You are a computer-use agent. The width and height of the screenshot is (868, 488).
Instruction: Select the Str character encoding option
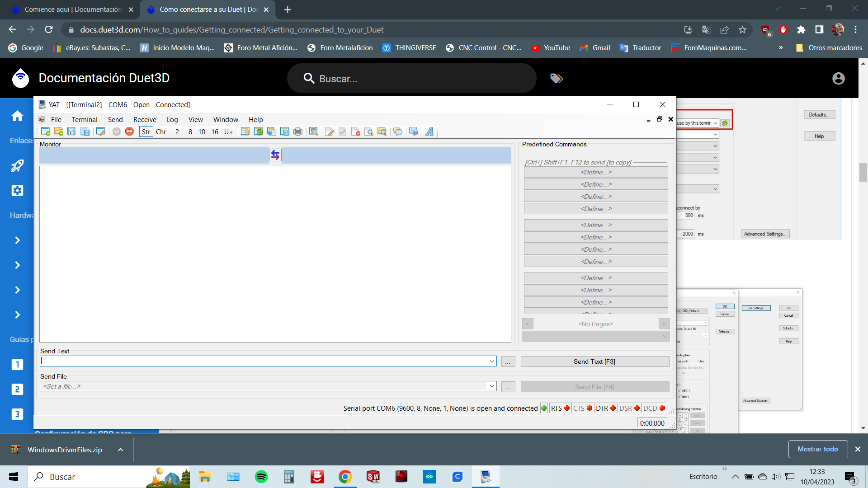tap(146, 131)
